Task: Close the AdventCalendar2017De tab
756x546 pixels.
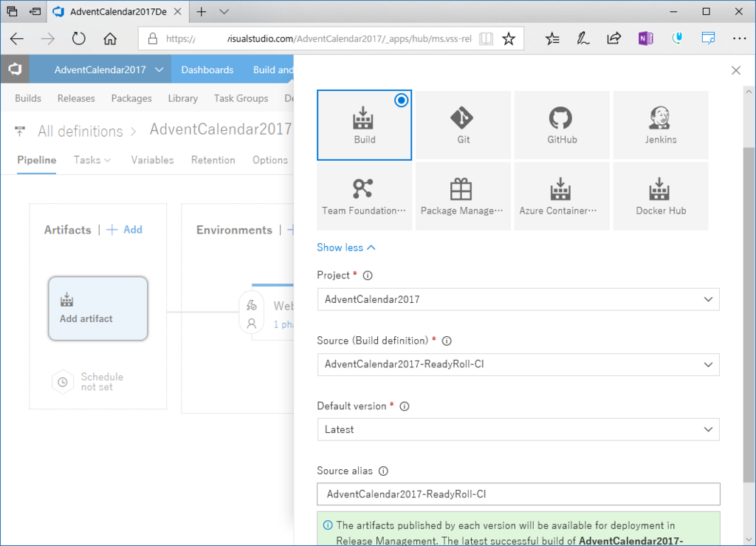Action: pyautogui.click(x=178, y=12)
